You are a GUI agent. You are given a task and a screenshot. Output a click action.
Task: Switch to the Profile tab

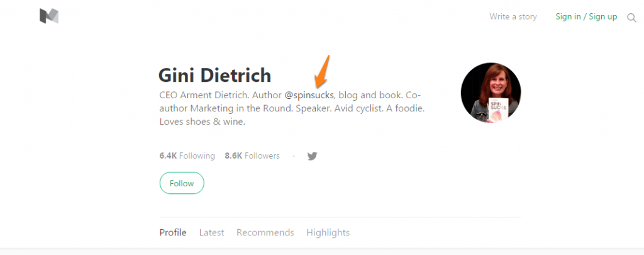pyautogui.click(x=173, y=232)
